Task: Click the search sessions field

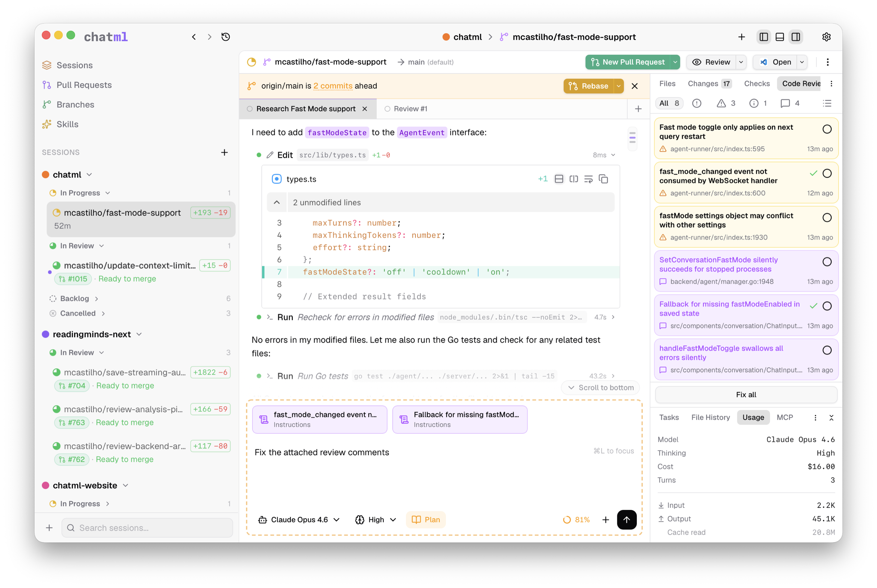Action: [x=147, y=528]
